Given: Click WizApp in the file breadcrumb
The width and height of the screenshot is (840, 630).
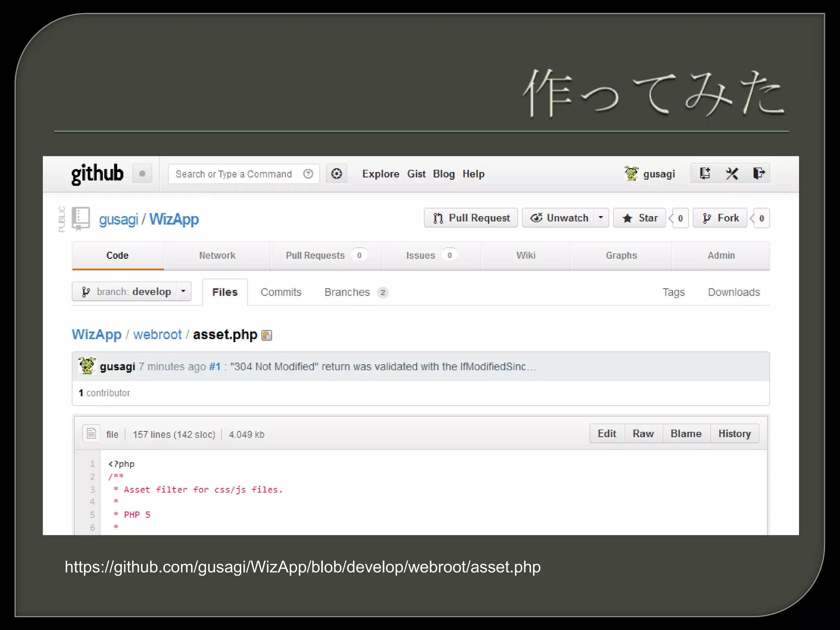Looking at the screenshot, I should (96, 334).
